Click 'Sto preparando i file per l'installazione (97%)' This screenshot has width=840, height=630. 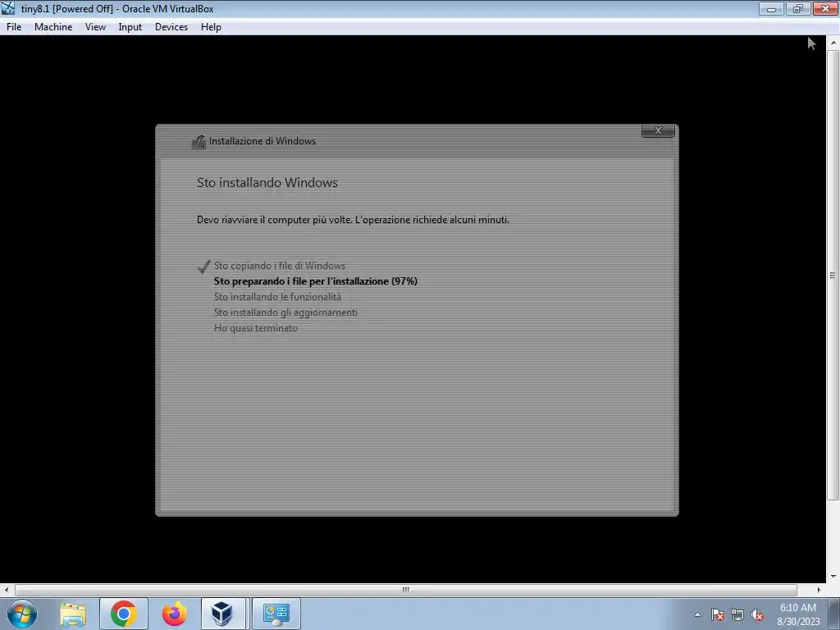tap(316, 281)
